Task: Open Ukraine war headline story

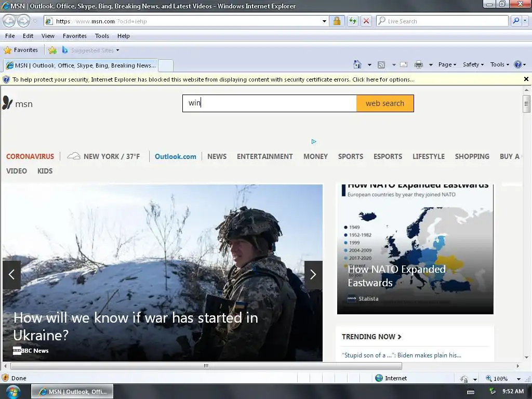Action: pyautogui.click(x=136, y=326)
